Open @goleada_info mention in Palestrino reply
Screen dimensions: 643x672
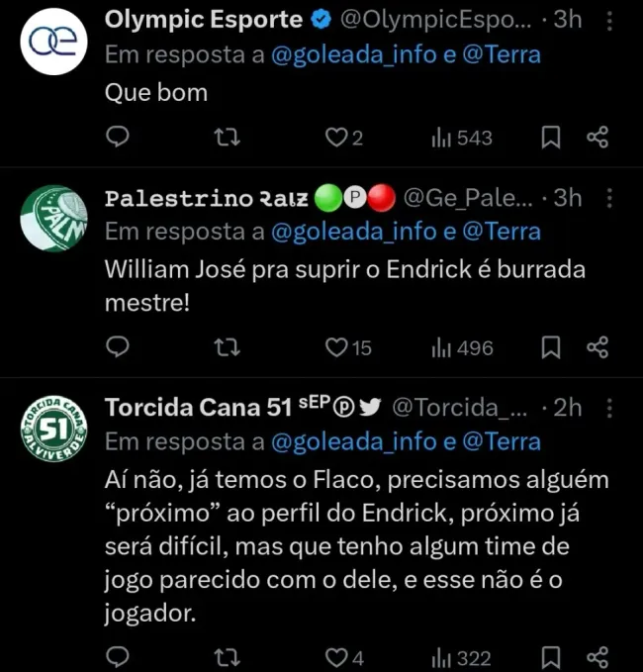[x=352, y=232]
